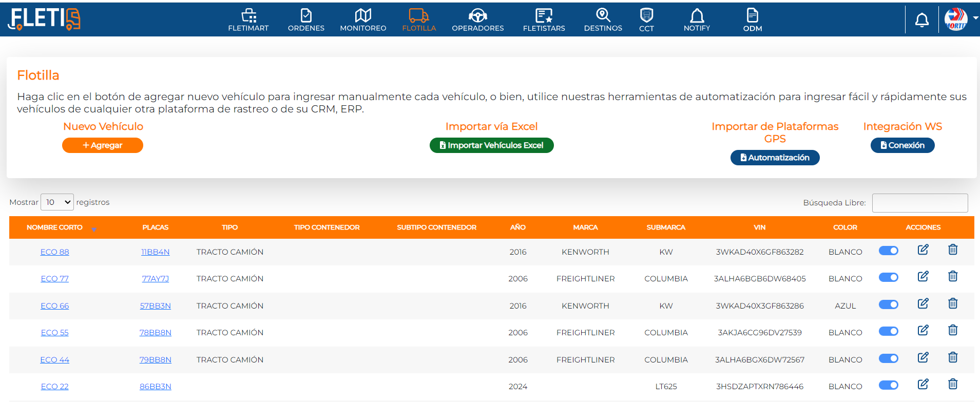Toggle the ECO 22 status switch
The height and width of the screenshot is (402, 980).
(x=888, y=386)
